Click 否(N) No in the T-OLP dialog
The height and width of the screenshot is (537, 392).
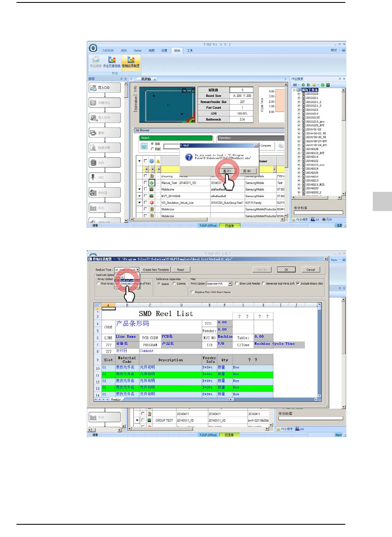247,171
